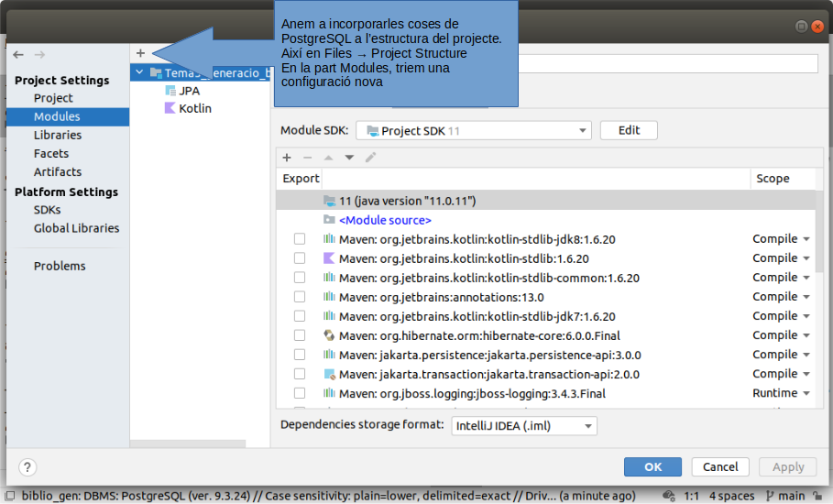833x504 pixels.
Task: Click the lock icon in status bar
Action: pos(817,496)
